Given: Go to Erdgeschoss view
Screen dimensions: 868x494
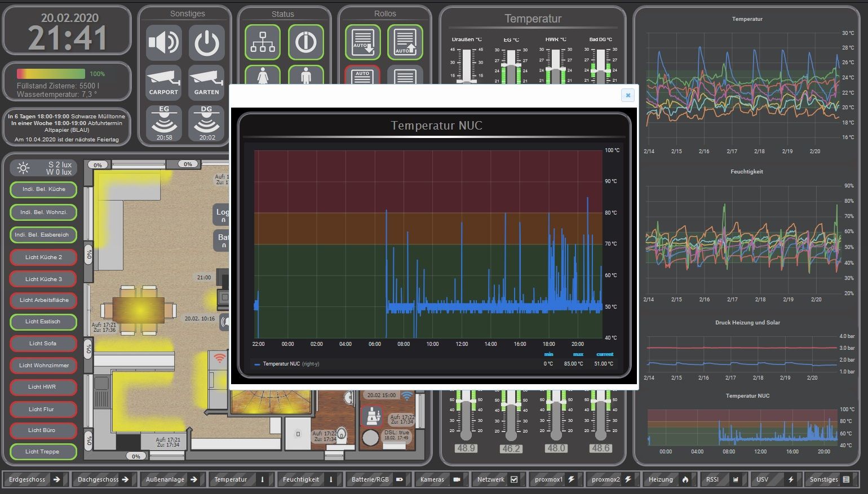Looking at the screenshot, I should (x=36, y=479).
